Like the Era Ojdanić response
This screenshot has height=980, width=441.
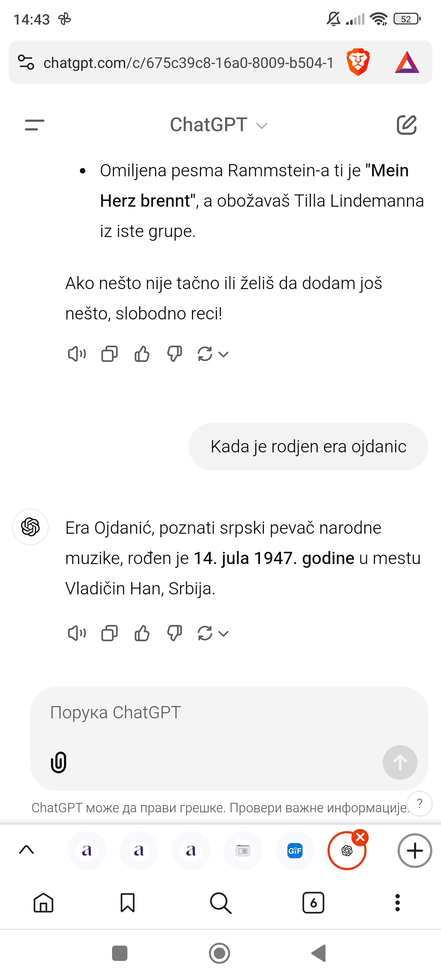(x=142, y=633)
